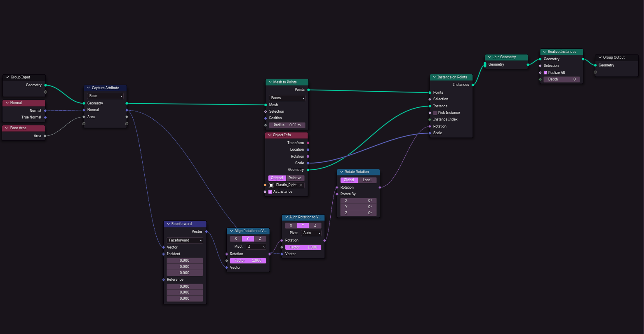Select Original transform space in Object Info

tap(277, 178)
